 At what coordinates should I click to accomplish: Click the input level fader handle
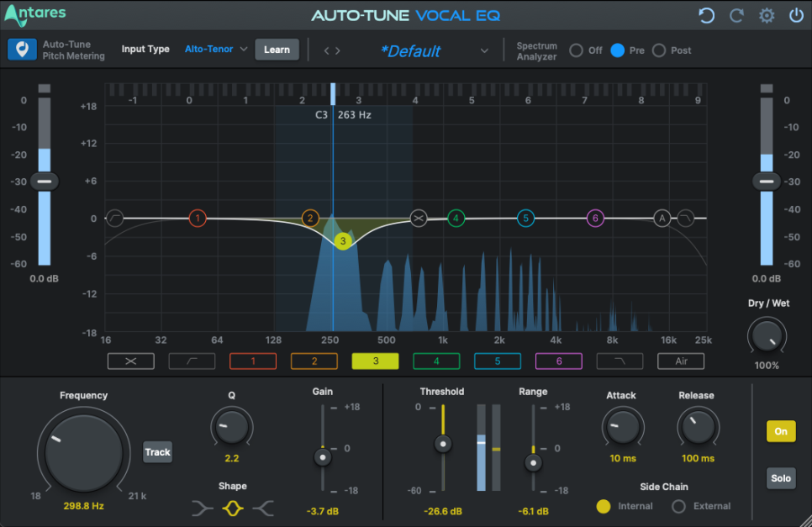click(45, 182)
